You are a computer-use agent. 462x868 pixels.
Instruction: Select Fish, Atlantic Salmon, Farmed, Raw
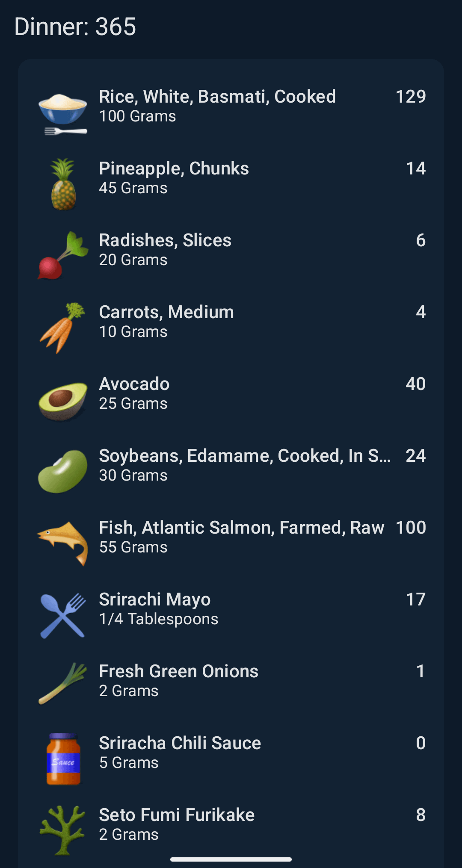[242, 528]
